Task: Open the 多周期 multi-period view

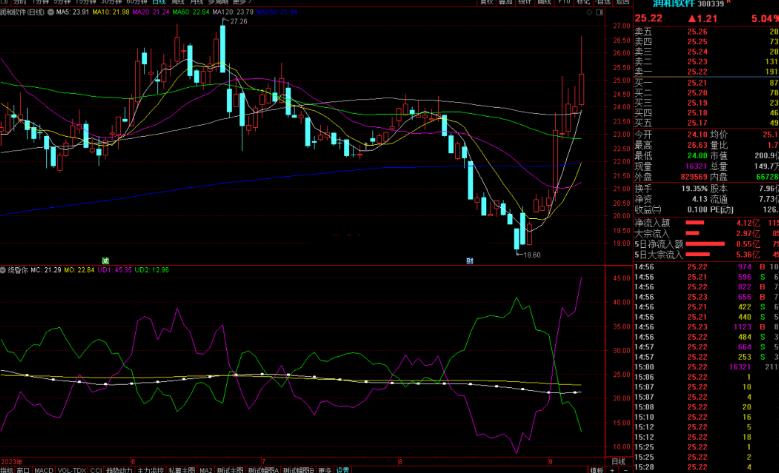Action: coord(219,2)
